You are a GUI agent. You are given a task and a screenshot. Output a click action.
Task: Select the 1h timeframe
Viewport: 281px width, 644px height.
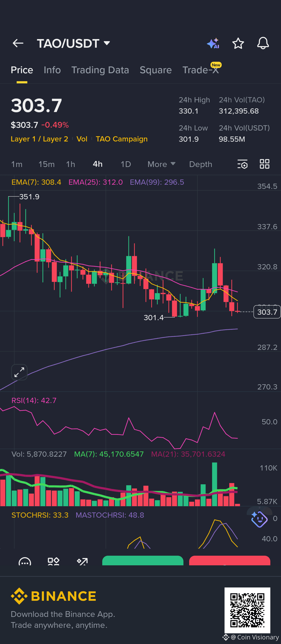71,164
